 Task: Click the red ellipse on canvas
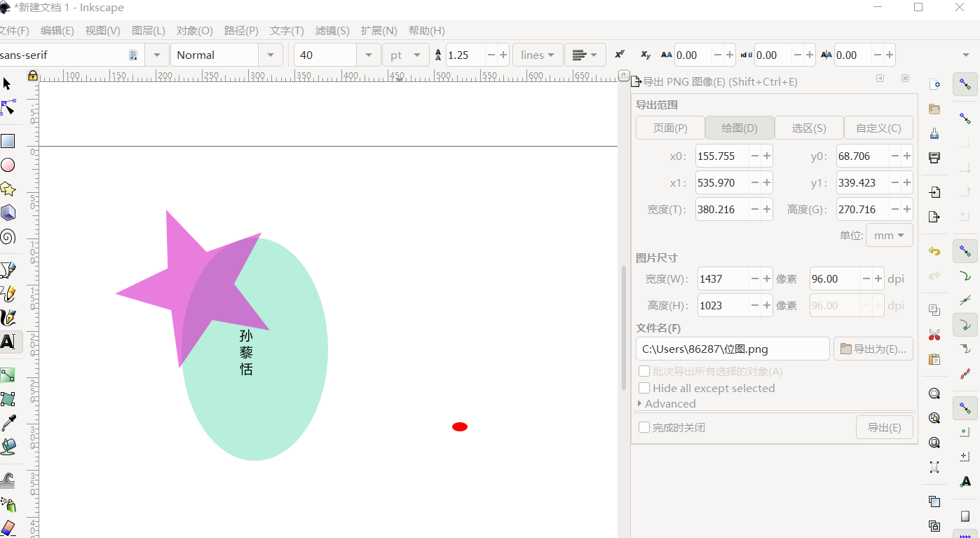point(460,426)
